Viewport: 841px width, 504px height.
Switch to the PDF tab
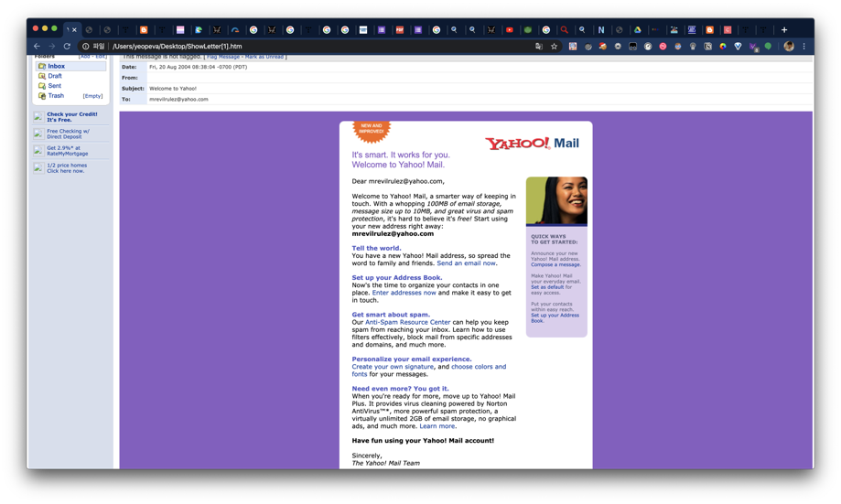[x=400, y=29]
